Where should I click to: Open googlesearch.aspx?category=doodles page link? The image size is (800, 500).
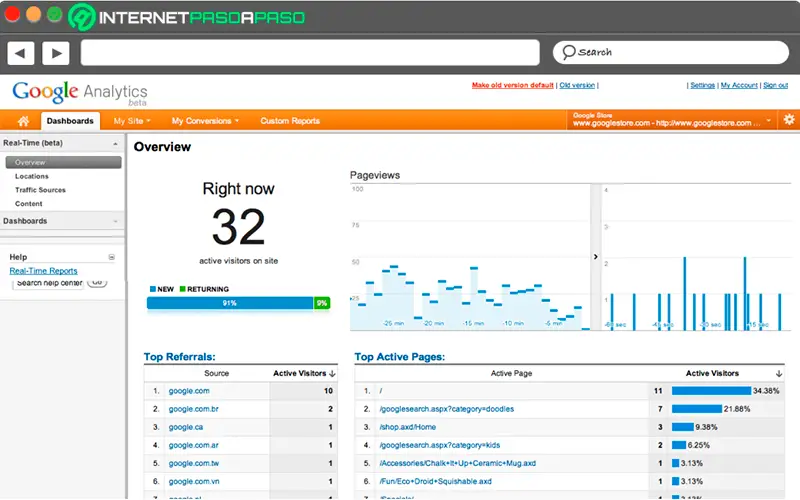[446, 409]
